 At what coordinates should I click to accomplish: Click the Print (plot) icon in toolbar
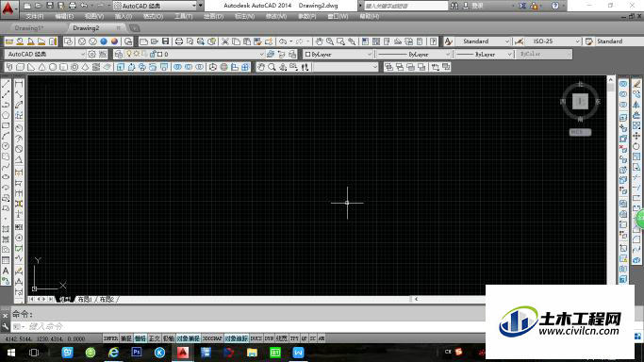(179, 41)
